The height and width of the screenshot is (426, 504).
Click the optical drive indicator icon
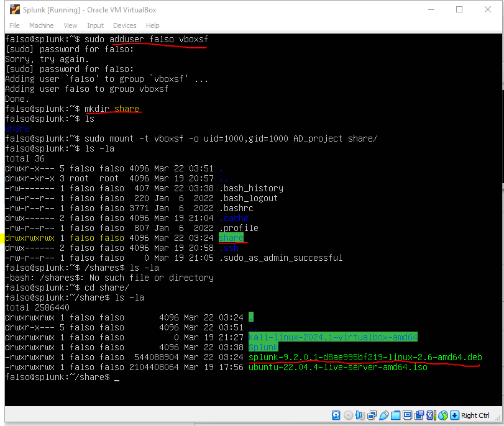point(348,415)
